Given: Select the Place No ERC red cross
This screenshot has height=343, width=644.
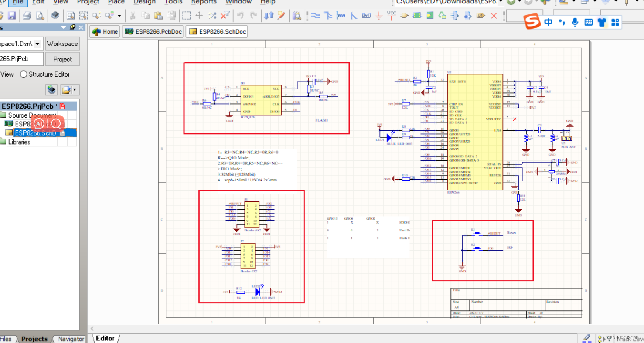Looking at the screenshot, I should coord(494,16).
